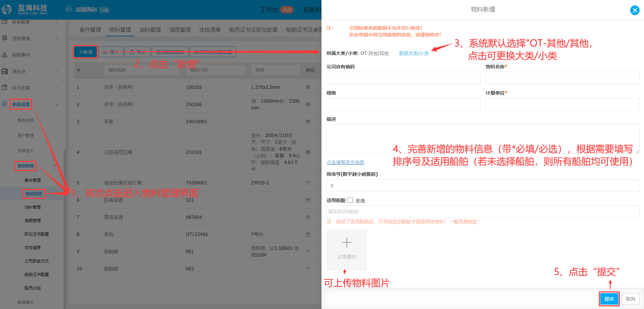This screenshot has width=644, height=309.
Task: Switch to the 备件管理 tab
Action: (90, 30)
